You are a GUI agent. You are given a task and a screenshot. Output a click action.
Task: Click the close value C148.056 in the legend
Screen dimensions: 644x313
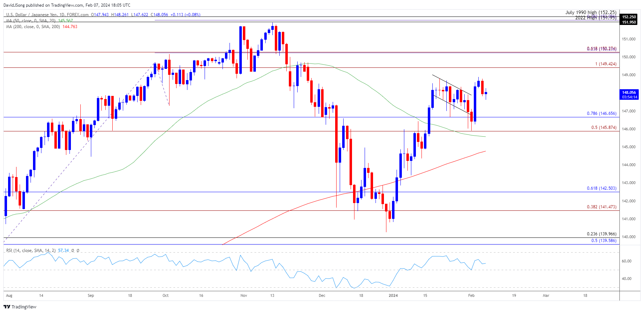click(x=159, y=15)
